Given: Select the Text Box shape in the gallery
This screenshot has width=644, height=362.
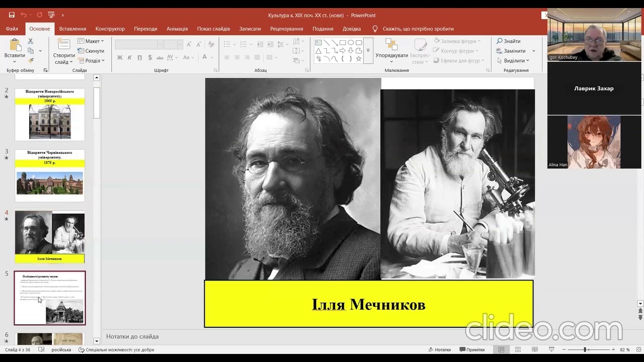Looking at the screenshot, I should (x=318, y=43).
